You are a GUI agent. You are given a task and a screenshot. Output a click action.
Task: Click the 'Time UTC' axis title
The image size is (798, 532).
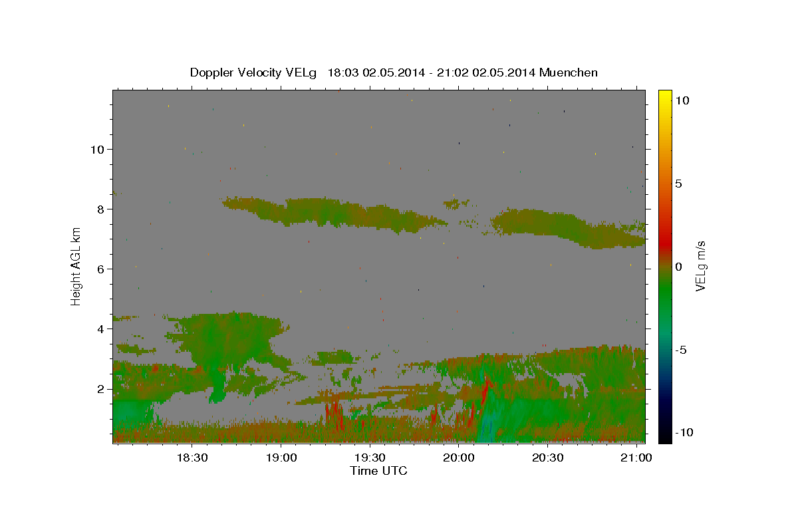coord(378,471)
